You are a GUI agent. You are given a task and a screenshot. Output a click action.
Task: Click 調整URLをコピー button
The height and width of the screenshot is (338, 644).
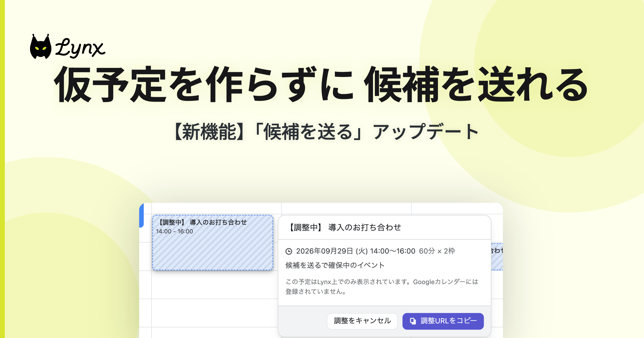pyautogui.click(x=443, y=321)
